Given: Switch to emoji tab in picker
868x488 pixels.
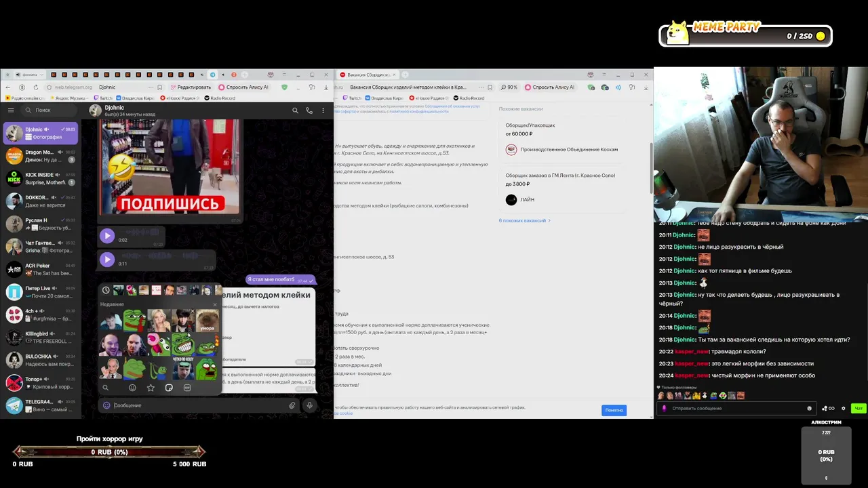Looking at the screenshot, I should 132,388.
